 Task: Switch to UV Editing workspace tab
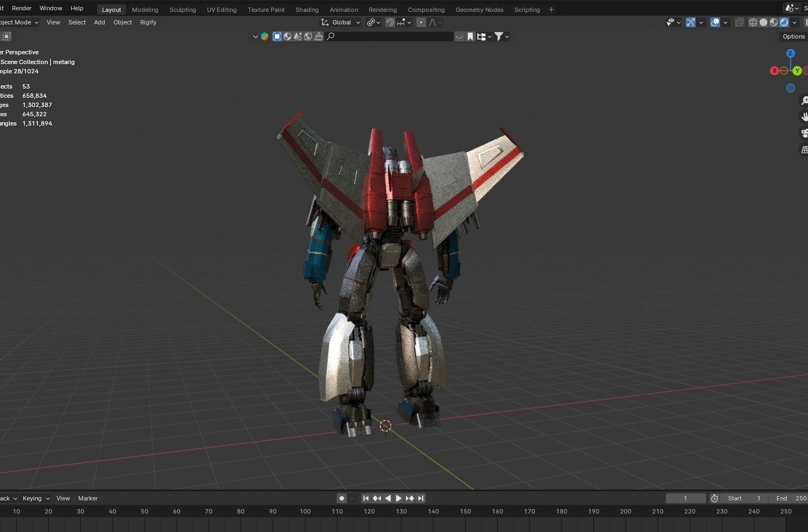222,10
